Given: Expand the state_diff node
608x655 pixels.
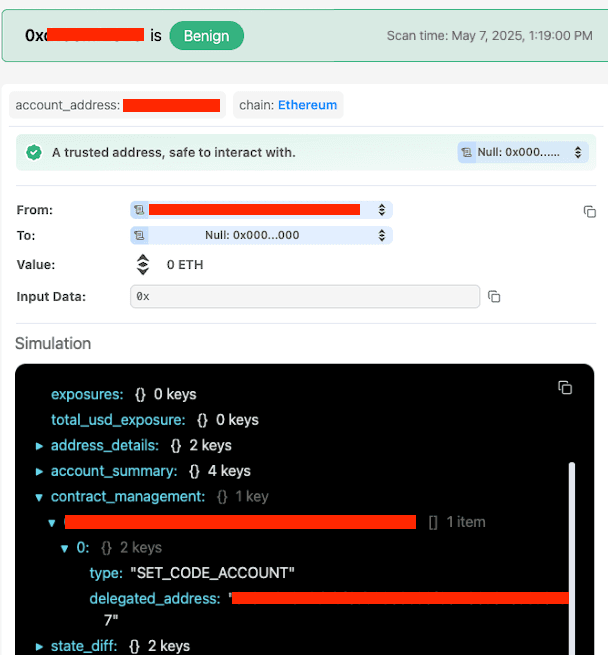Looking at the screenshot, I should coord(39,647).
